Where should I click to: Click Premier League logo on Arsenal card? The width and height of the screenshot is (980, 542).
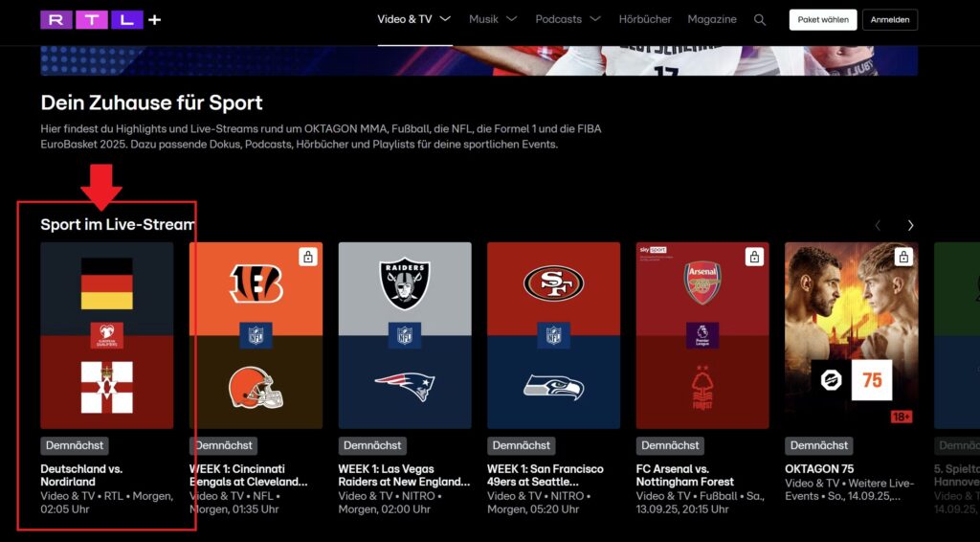[702, 336]
